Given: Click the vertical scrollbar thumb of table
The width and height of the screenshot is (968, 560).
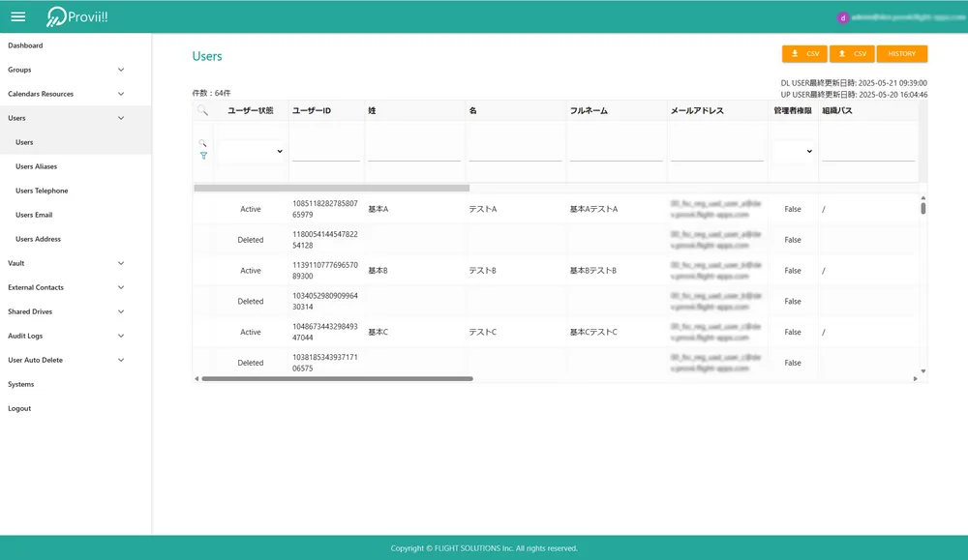Looking at the screenshot, I should point(923,209).
